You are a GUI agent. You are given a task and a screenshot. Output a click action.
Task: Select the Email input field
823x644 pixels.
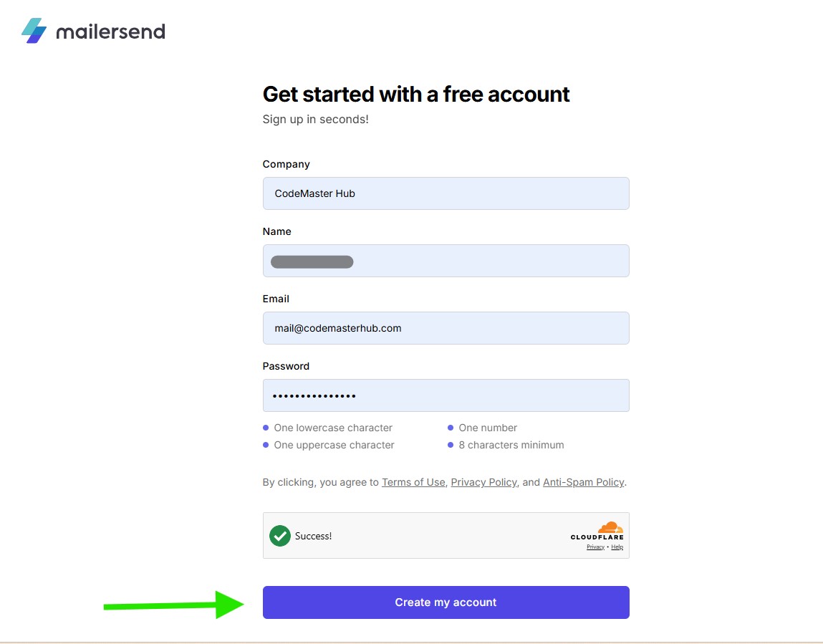(x=446, y=328)
